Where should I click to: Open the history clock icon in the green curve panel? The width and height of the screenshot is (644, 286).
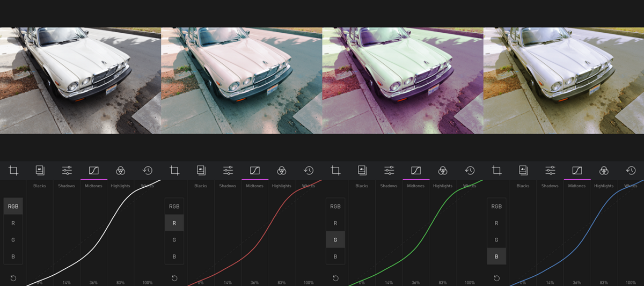click(470, 171)
